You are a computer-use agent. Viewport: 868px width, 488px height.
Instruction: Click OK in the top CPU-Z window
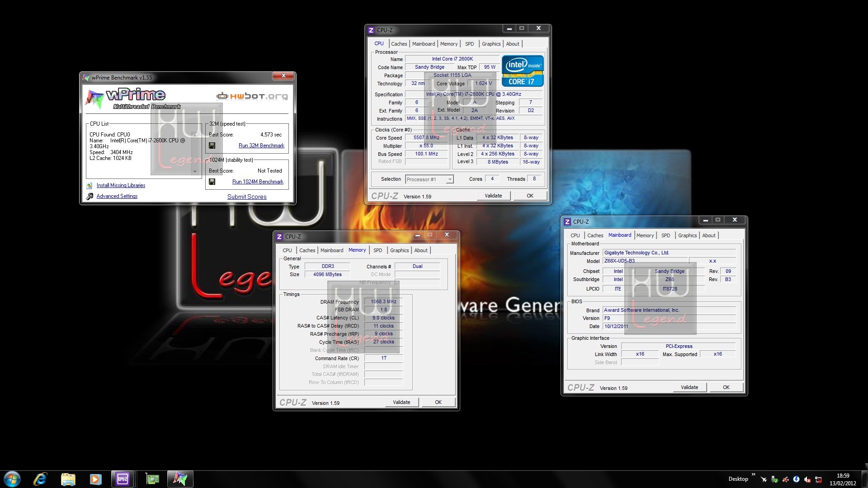click(x=530, y=196)
